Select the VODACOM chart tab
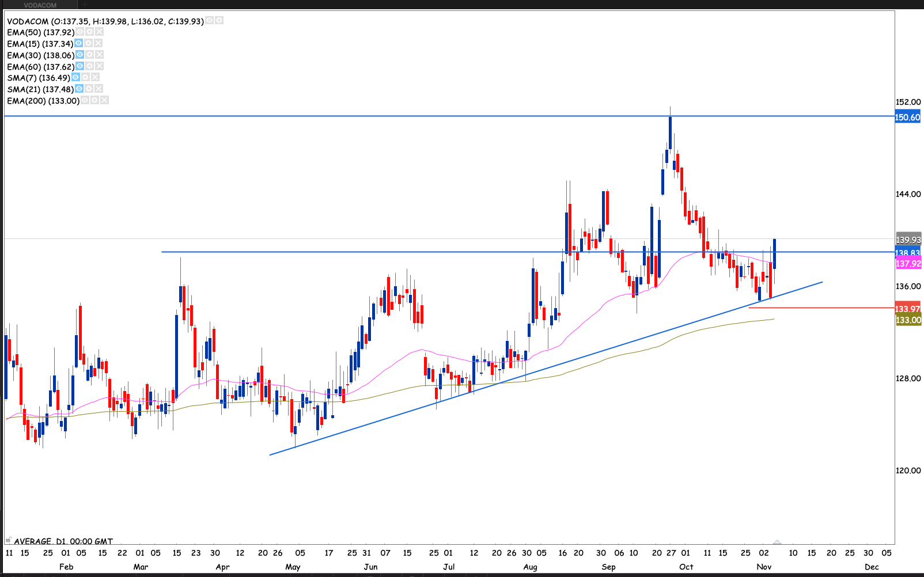Image resolution: width=924 pixels, height=577 pixels. pos(40,5)
